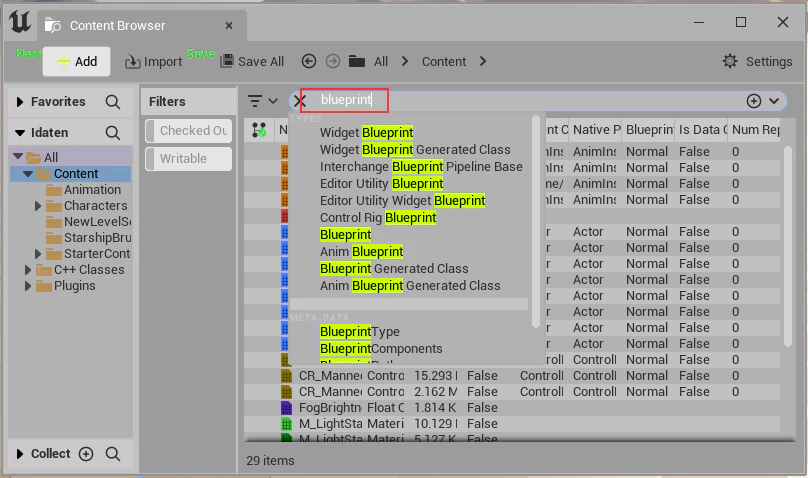This screenshot has width=808, height=478.
Task: Click M_LightSta 10.129 material asset icon
Action: click(x=287, y=424)
